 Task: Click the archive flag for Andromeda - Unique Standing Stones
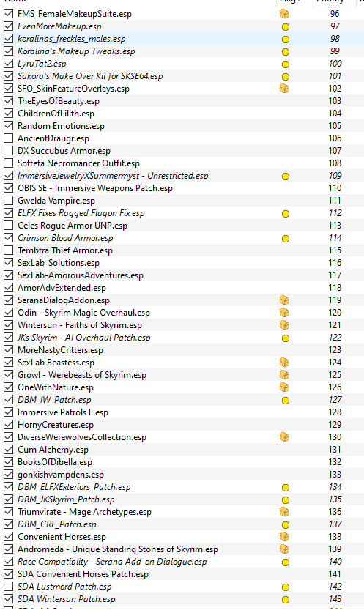point(284,549)
